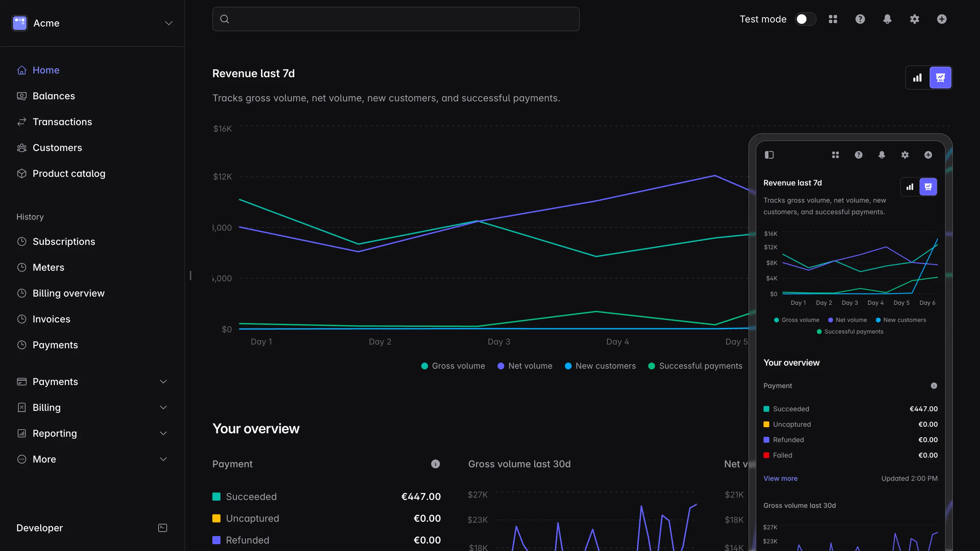Click the Payment info icon in overview
This screenshot has width=980, height=551.
click(435, 464)
